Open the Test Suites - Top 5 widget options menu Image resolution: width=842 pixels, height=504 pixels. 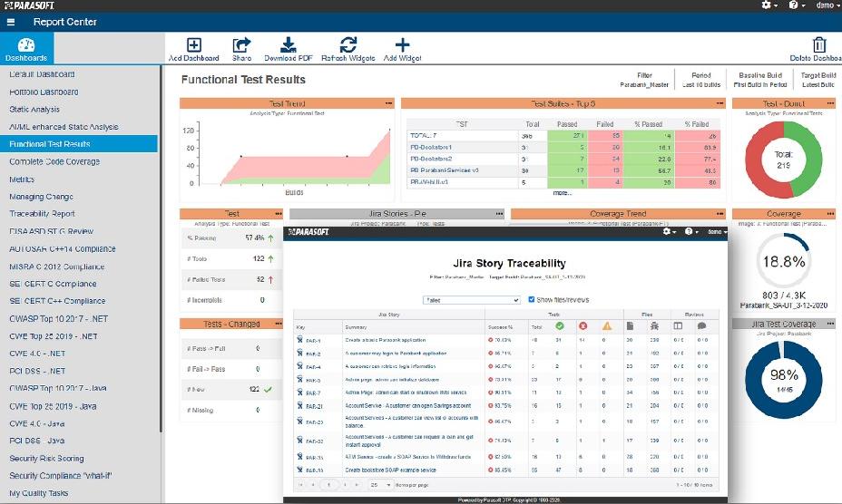tap(720, 103)
